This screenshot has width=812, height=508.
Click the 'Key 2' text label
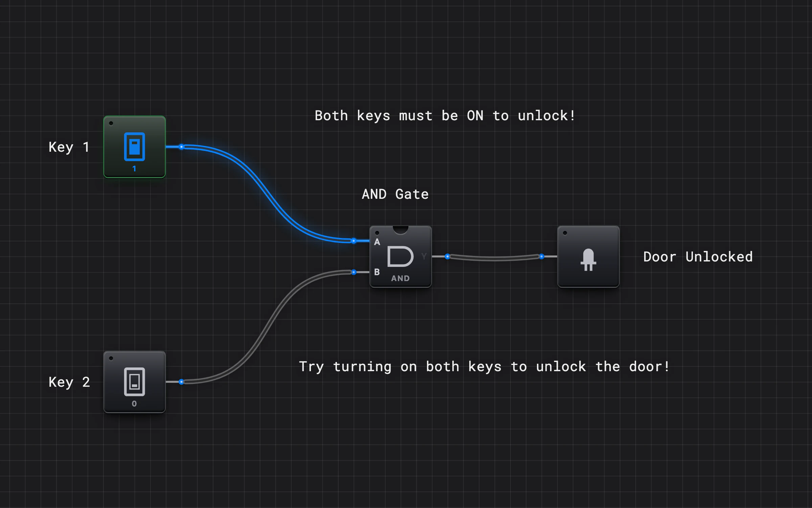(69, 382)
